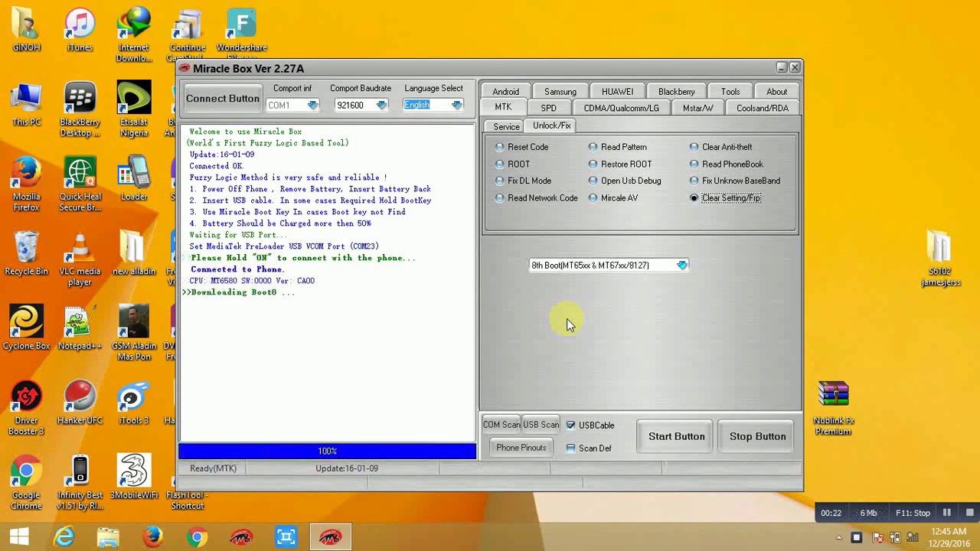Viewport: 980px width, 551px height.
Task: Launch iTools 3 desktop shortcut
Action: [134, 403]
